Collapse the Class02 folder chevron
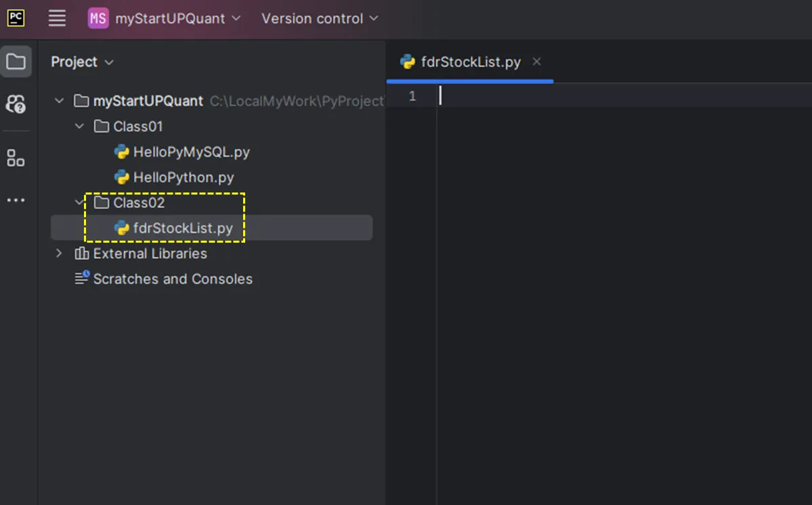This screenshot has height=505, width=812. click(79, 202)
